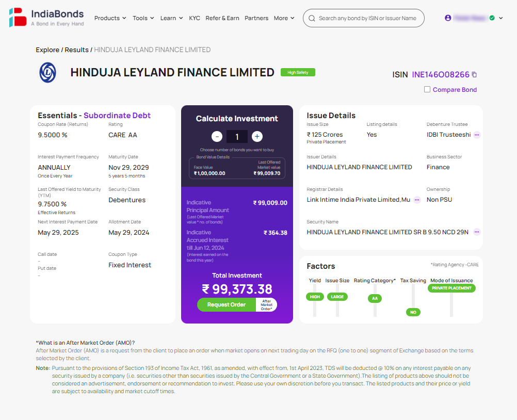This screenshot has width=517, height=420.
Task: Click the Debentures security class value
Action: 127,200
